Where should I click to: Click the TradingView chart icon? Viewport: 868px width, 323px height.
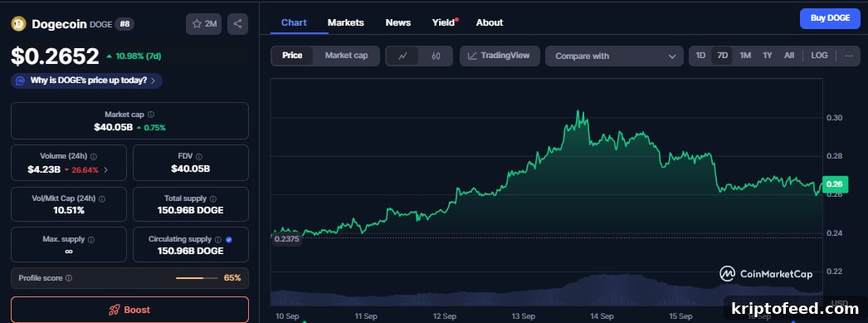[472, 56]
